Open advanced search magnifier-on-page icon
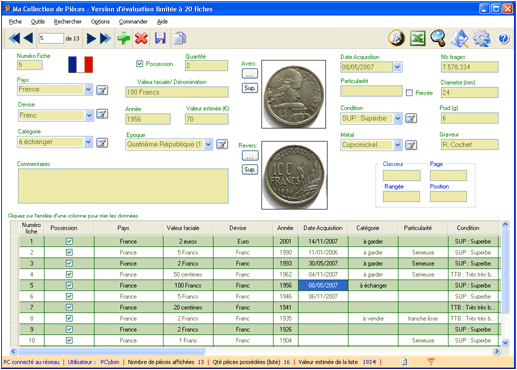The height and width of the screenshot is (370, 517). (x=459, y=38)
